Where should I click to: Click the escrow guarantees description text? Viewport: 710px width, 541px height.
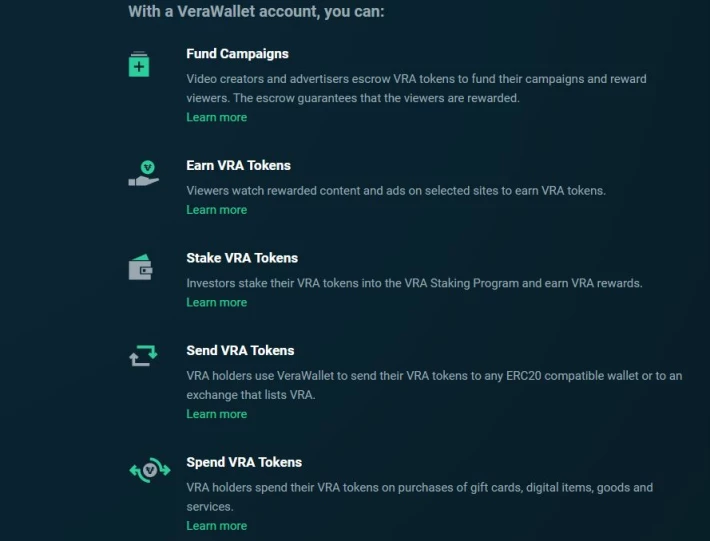click(416, 89)
